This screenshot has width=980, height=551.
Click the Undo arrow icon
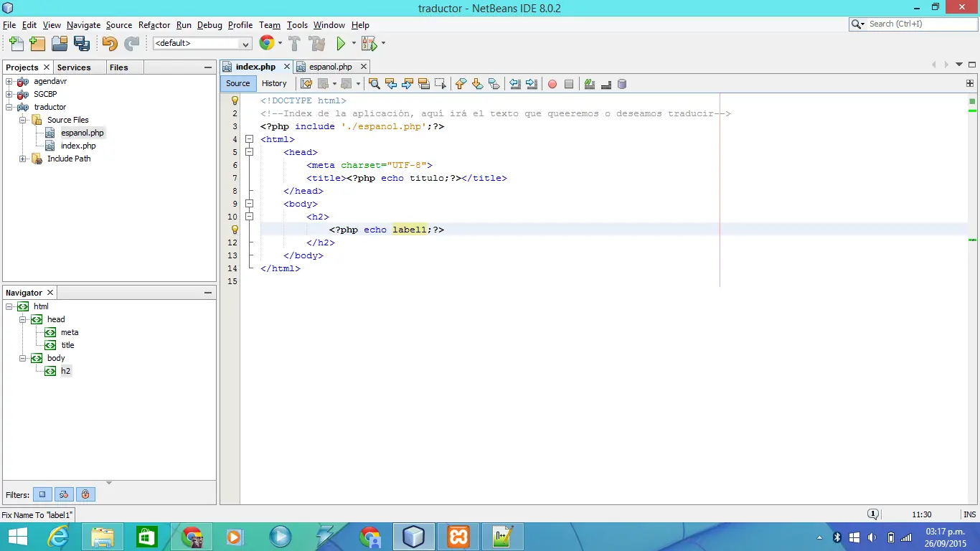click(x=109, y=44)
